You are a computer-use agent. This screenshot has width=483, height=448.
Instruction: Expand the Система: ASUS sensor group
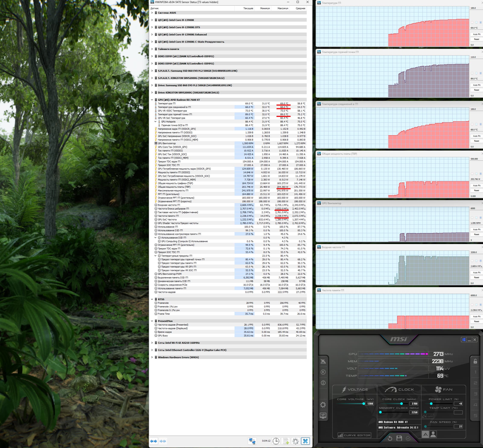[x=152, y=13]
